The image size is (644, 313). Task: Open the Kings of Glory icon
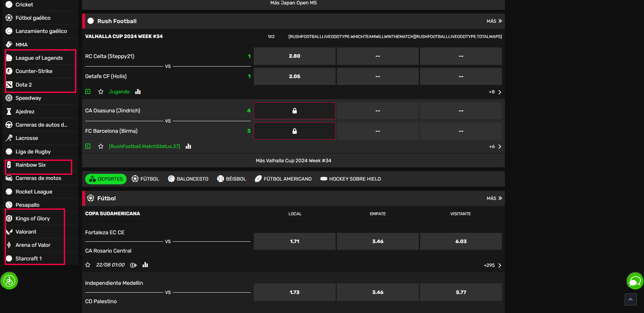9,218
